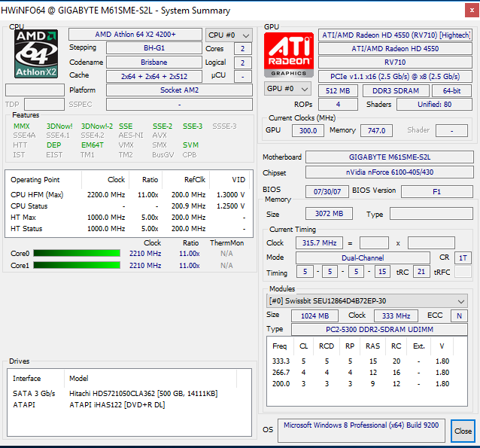Click the RV710 GPU codename field

[x=395, y=62]
